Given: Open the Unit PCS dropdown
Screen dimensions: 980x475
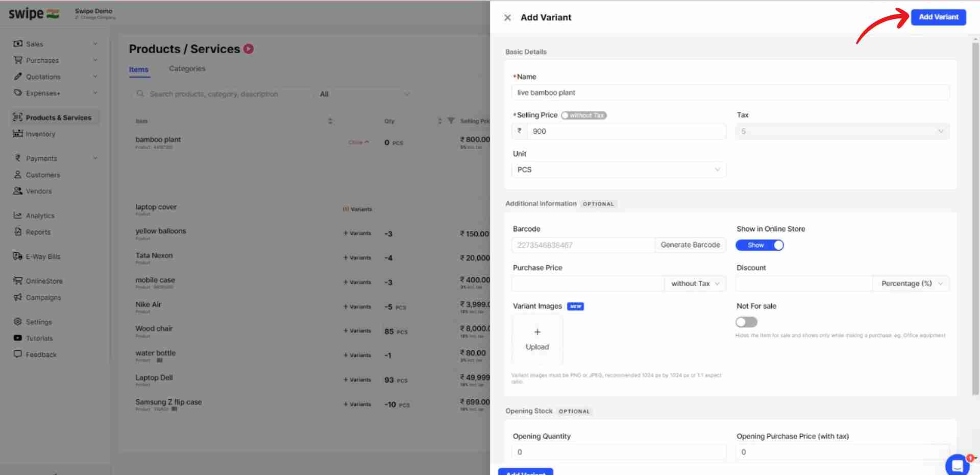Looking at the screenshot, I should coord(619,170).
